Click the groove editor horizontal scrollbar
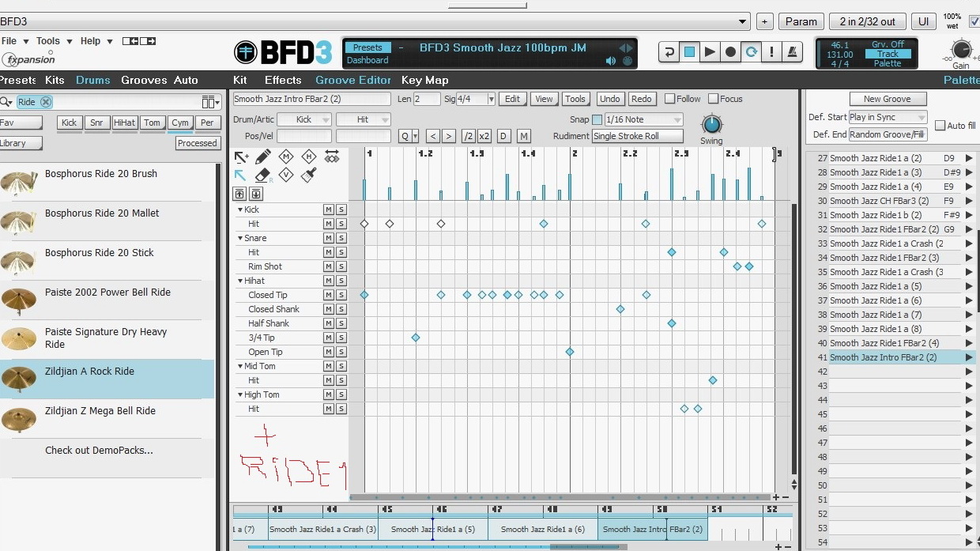Screen dimensions: 980x551 coord(560,497)
